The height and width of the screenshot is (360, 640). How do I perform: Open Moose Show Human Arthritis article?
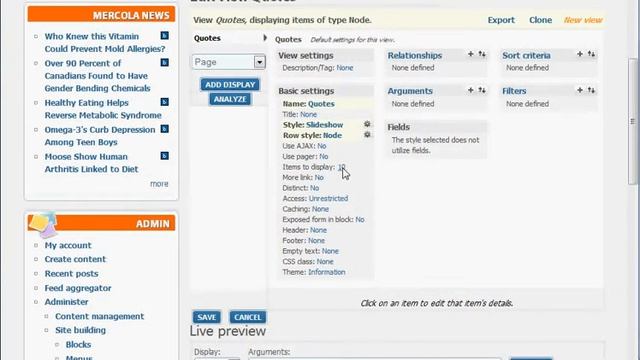(x=91, y=163)
